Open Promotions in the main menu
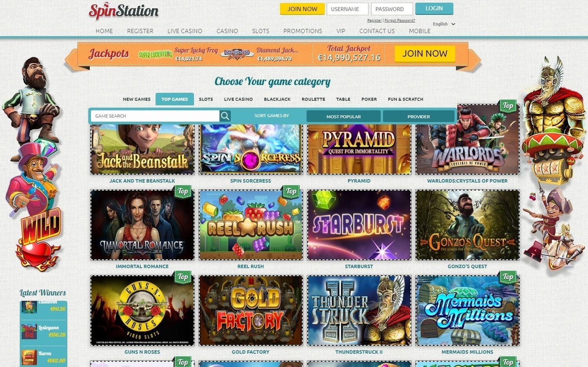 click(x=303, y=31)
